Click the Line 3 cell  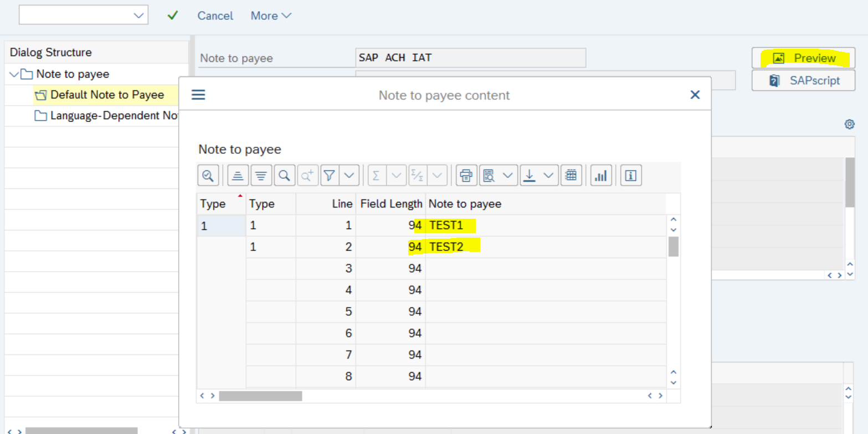(x=326, y=268)
